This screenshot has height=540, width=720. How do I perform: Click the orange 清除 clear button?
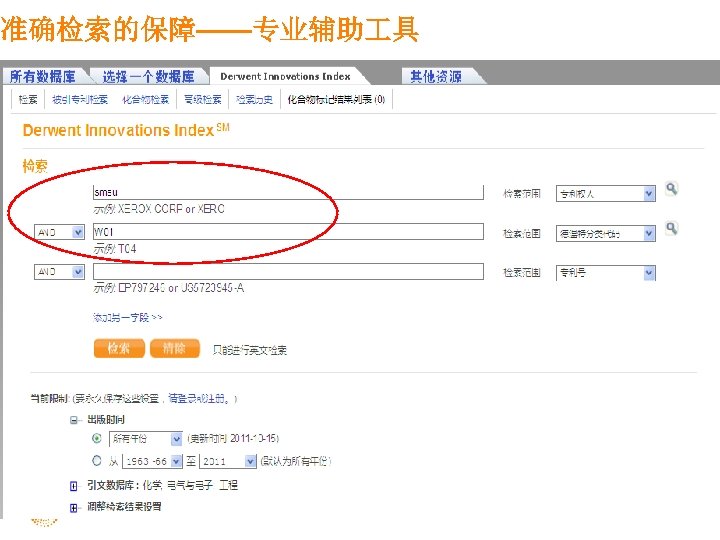coord(174,348)
